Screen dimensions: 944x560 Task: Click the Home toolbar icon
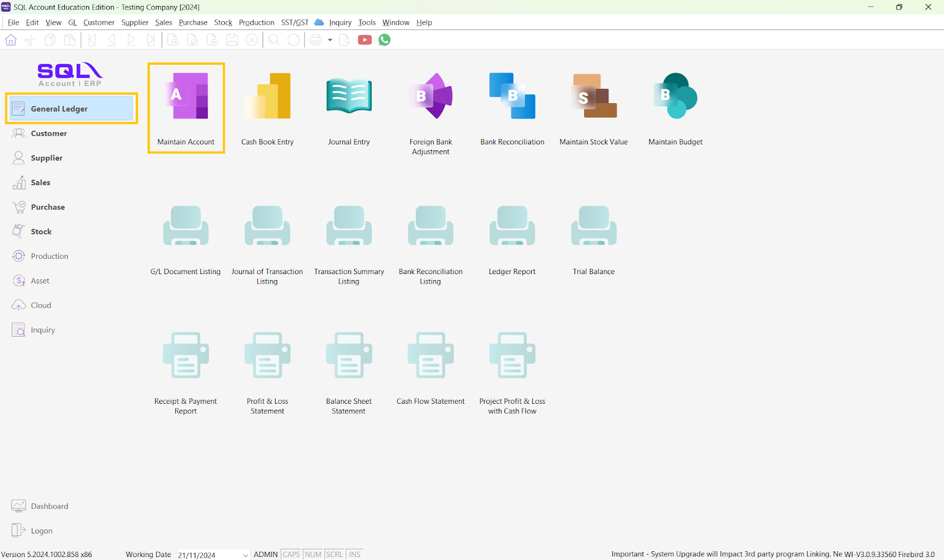(x=11, y=40)
